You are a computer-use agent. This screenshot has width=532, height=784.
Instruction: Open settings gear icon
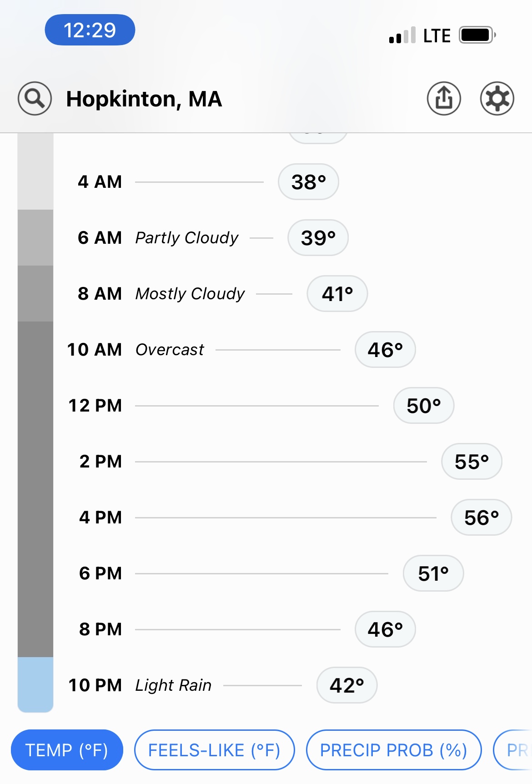[497, 98]
